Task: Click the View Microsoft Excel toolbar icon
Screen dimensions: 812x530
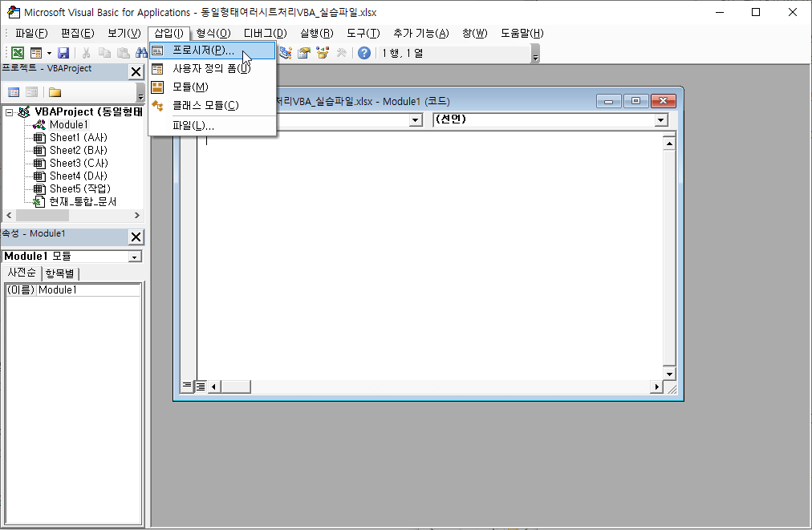Action: click(x=18, y=53)
